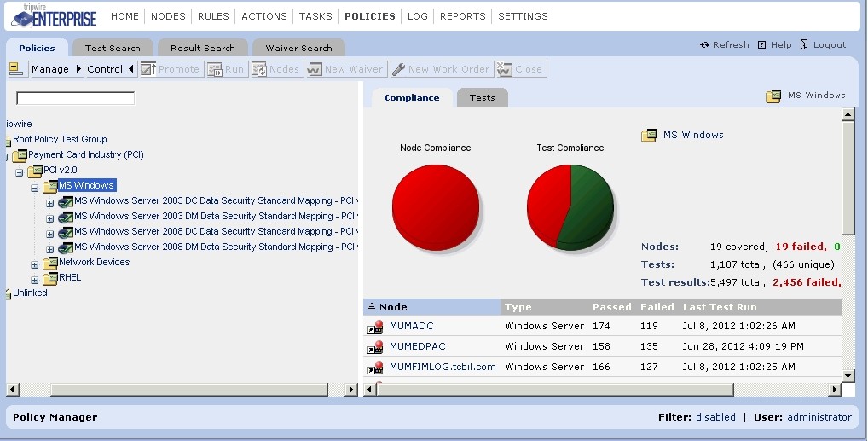This screenshot has height=441, width=868.
Task: Click the Promote toolbar icon
Action: click(148, 69)
